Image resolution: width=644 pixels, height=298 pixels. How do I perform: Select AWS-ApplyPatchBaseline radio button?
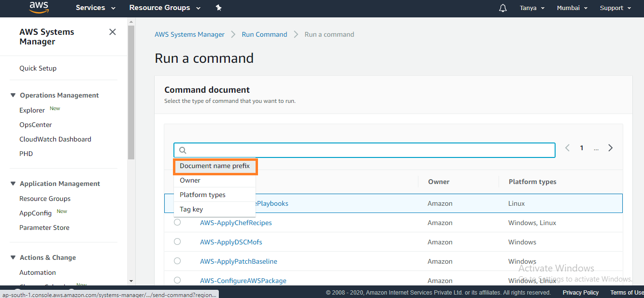coord(177,261)
